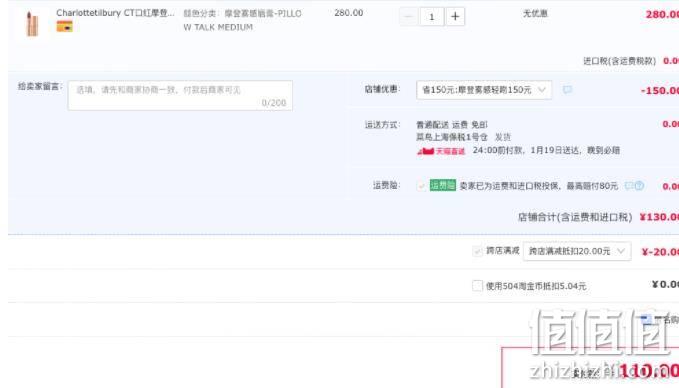This screenshot has height=388, width=679.
Task: Open the 跨店满减抵扣20.00元 dropdown
Action: tap(577, 251)
